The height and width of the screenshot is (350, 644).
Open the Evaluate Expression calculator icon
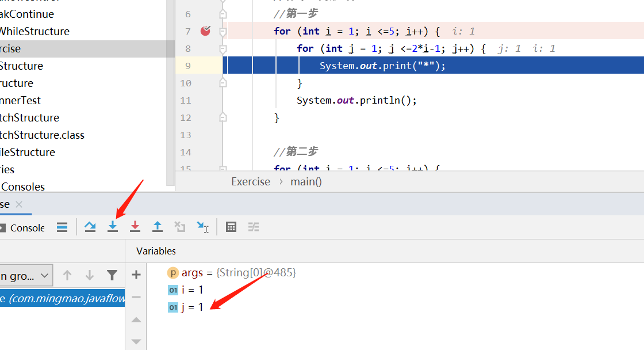pos(231,227)
